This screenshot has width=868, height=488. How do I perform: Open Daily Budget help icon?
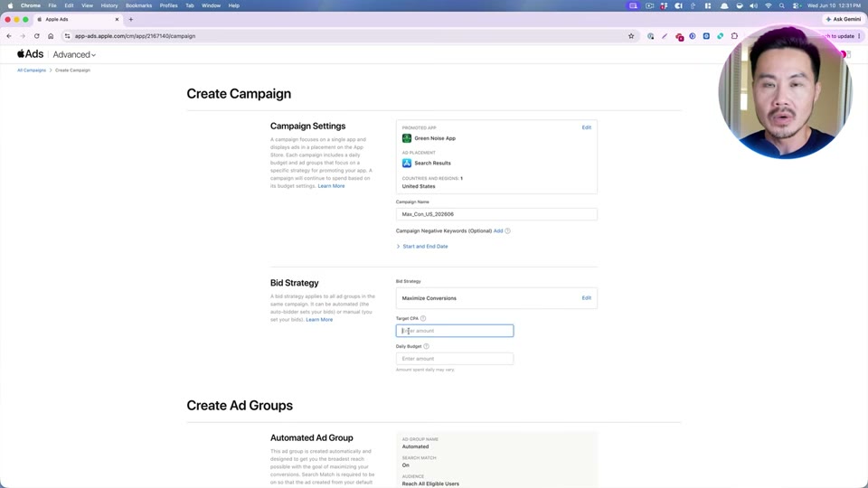click(426, 346)
